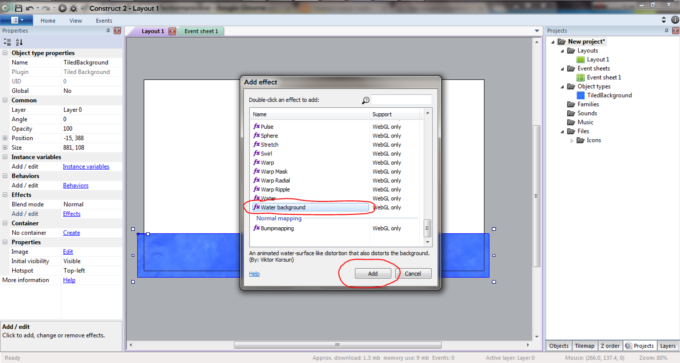This screenshot has height=363, width=680.
Task: Click the effect list vertical scrollbar thumb
Action: point(427,227)
